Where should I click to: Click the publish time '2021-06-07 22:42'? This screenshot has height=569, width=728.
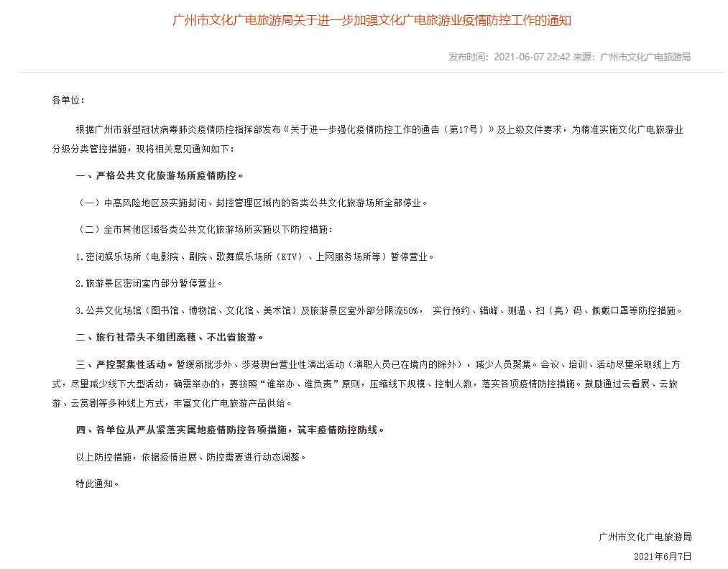(x=532, y=57)
